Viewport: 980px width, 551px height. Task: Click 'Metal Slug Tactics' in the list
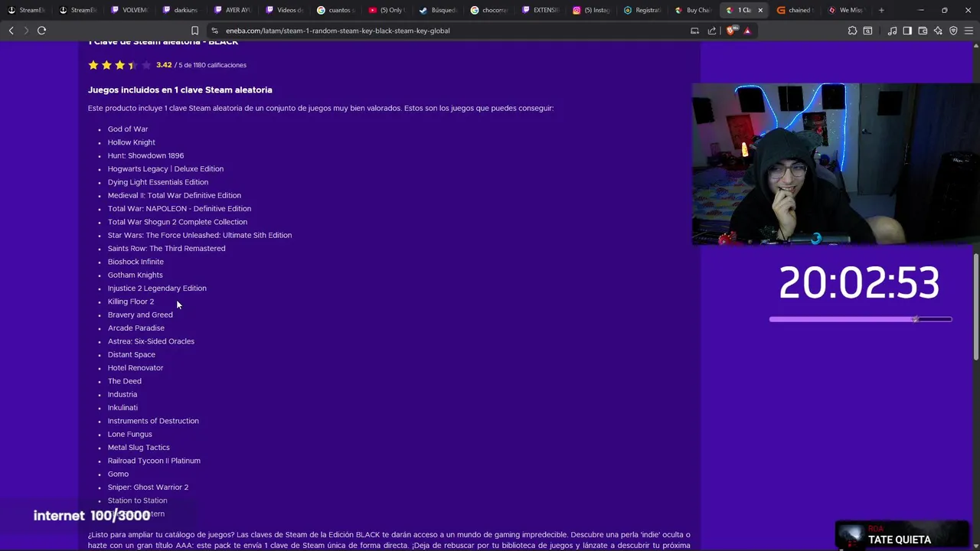139,448
